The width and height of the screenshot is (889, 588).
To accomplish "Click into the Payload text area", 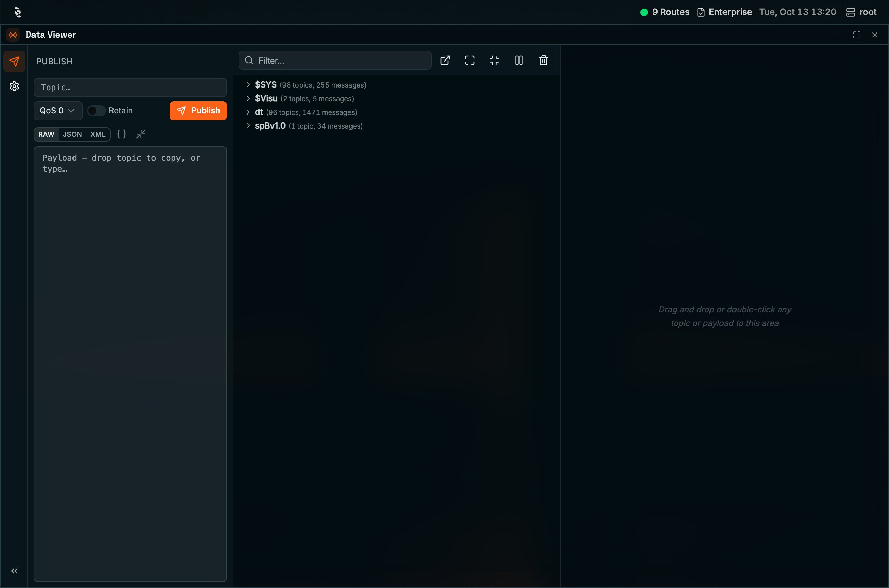I will point(130,364).
